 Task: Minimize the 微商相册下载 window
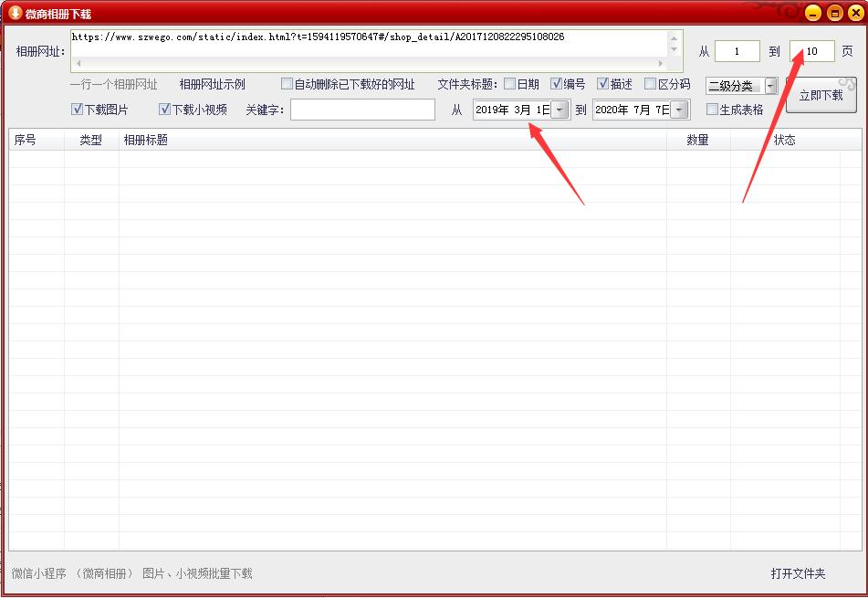point(812,13)
